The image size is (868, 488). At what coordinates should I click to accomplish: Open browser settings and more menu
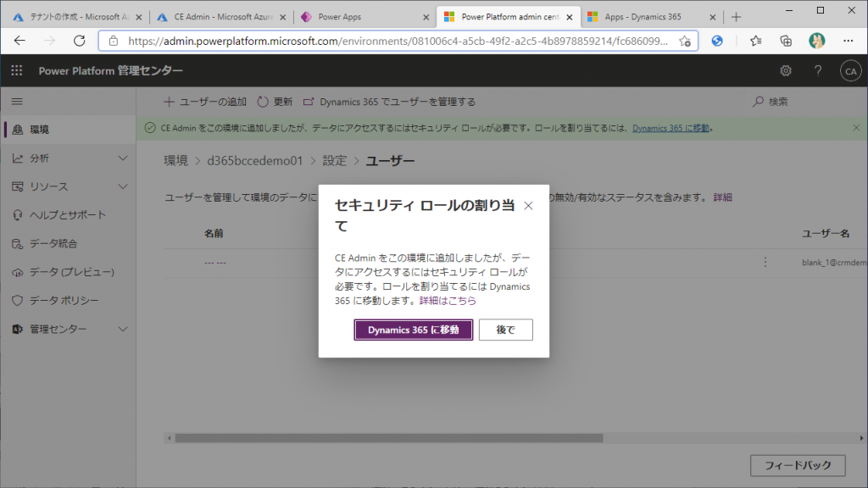pyautogui.click(x=848, y=41)
